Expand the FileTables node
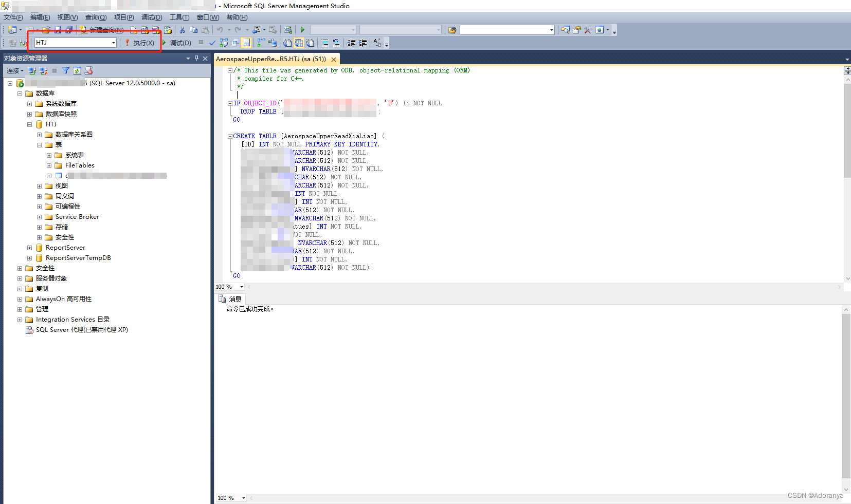The image size is (851, 504). click(x=49, y=165)
